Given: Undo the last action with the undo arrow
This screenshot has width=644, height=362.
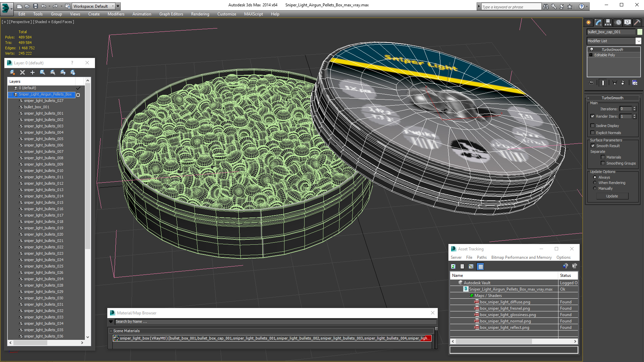Looking at the screenshot, I should point(44,6).
